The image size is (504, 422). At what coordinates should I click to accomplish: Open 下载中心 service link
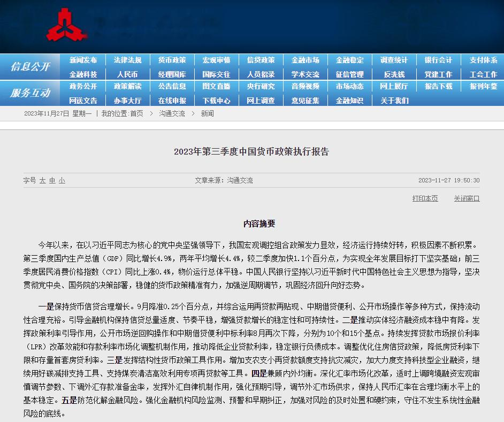(x=216, y=101)
